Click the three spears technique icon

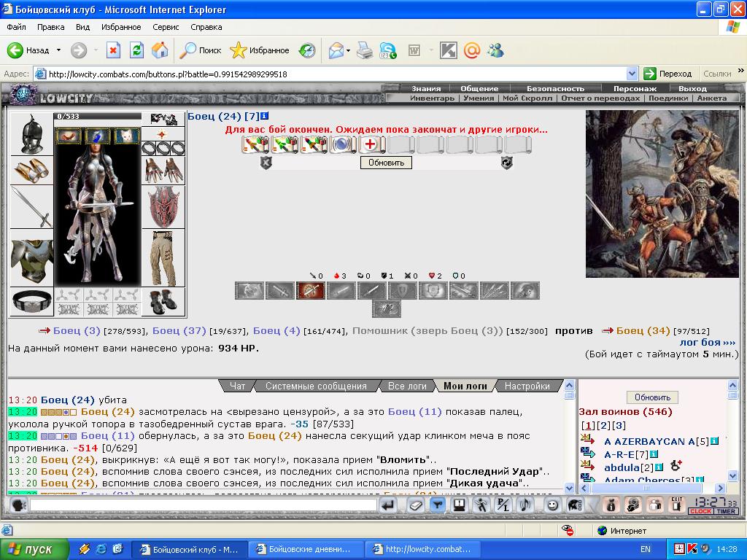(495, 290)
